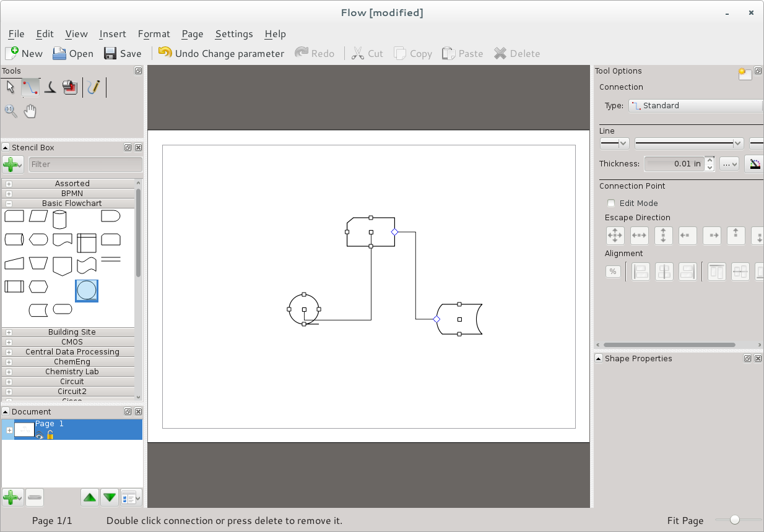
Task: Click the page settings icon in Document panel
Action: (x=131, y=497)
